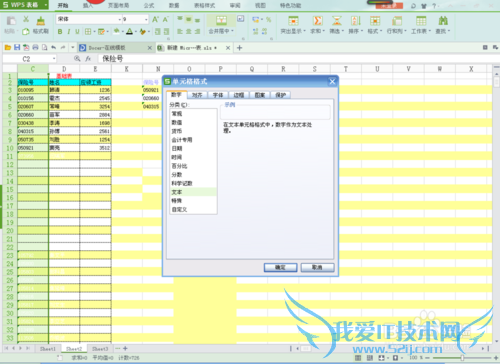Click the Undo arrow icon
The height and width of the screenshot is (364, 500).
(x=54, y=48)
